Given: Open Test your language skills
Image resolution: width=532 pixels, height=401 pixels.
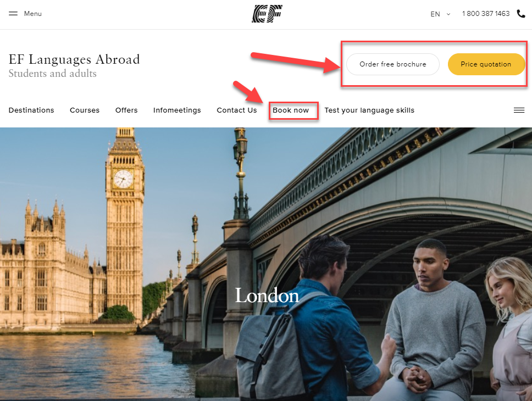Looking at the screenshot, I should tap(369, 110).
